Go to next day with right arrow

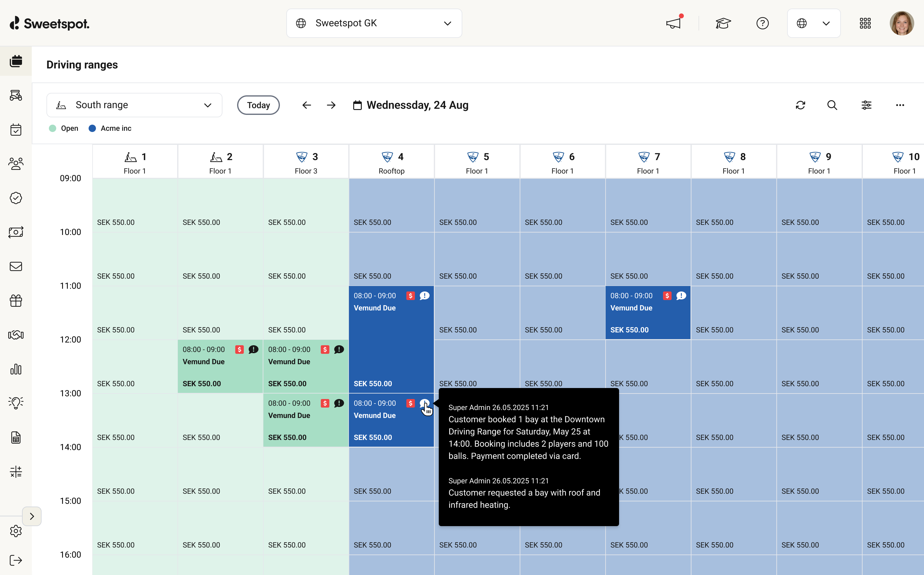coord(331,105)
